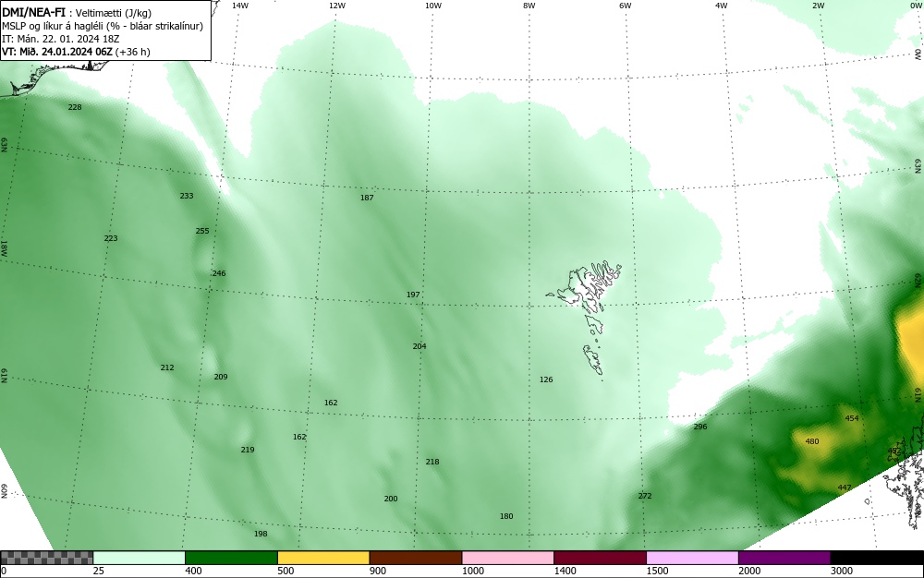Click the pink 1000–1400 legend swatch
Screen dimensions: 924x578
[508, 558]
